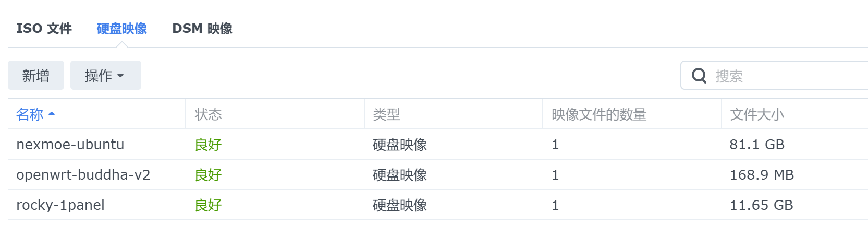
Task: Switch to the DSM 映像 tab
Action: [x=202, y=29]
